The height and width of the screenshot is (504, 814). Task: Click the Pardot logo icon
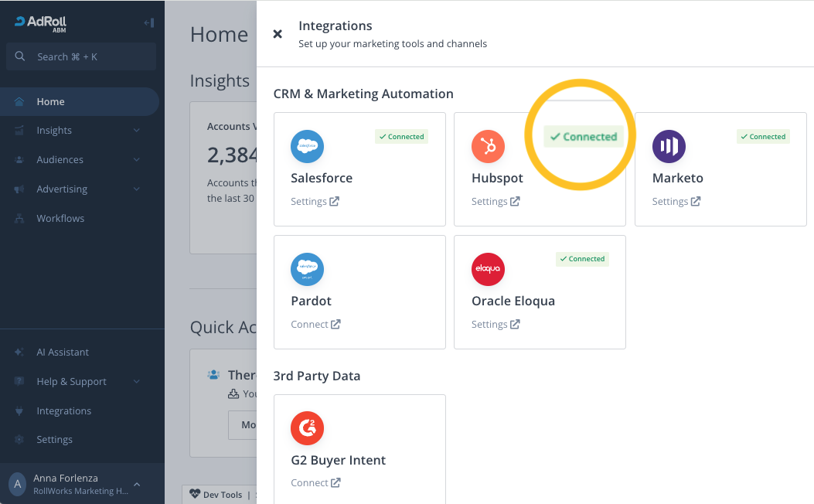(x=307, y=269)
